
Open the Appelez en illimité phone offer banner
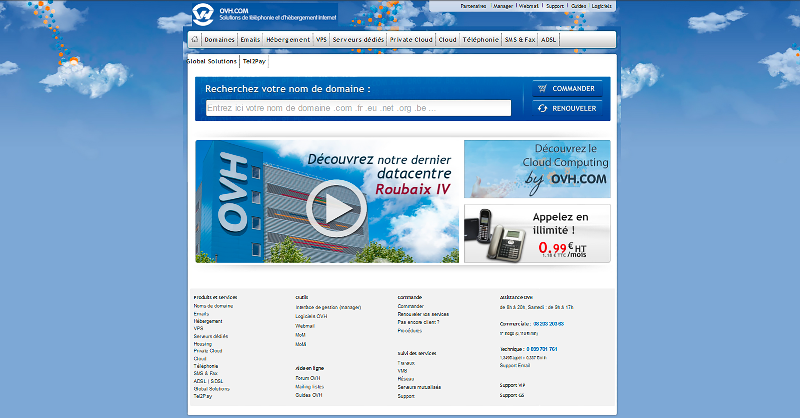537,234
